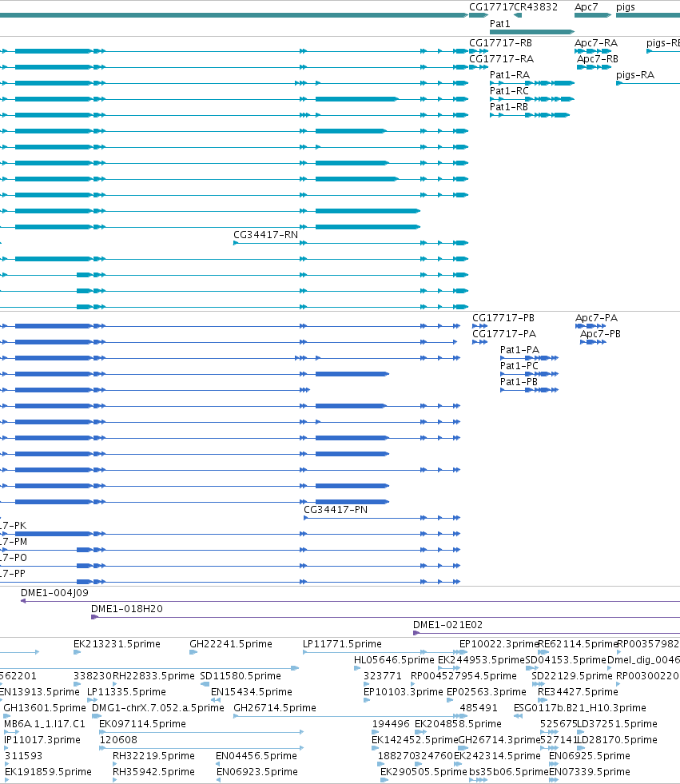Image resolution: width=680 pixels, height=784 pixels.
Task: Click the 323771 feature label
Action: point(383,676)
